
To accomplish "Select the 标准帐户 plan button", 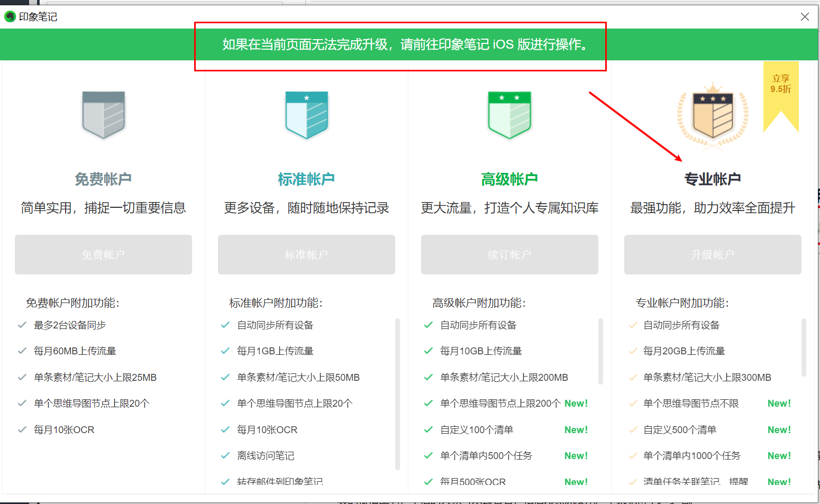I will pos(306,254).
